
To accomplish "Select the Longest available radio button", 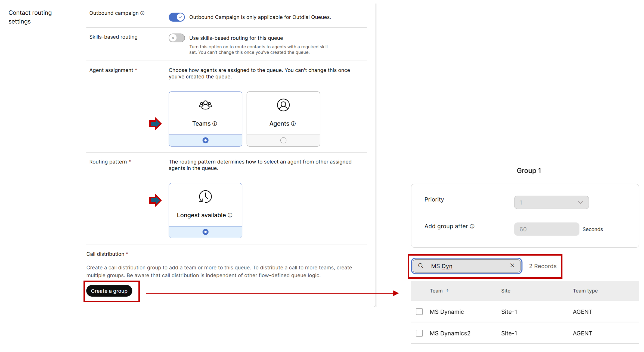I will (x=205, y=232).
